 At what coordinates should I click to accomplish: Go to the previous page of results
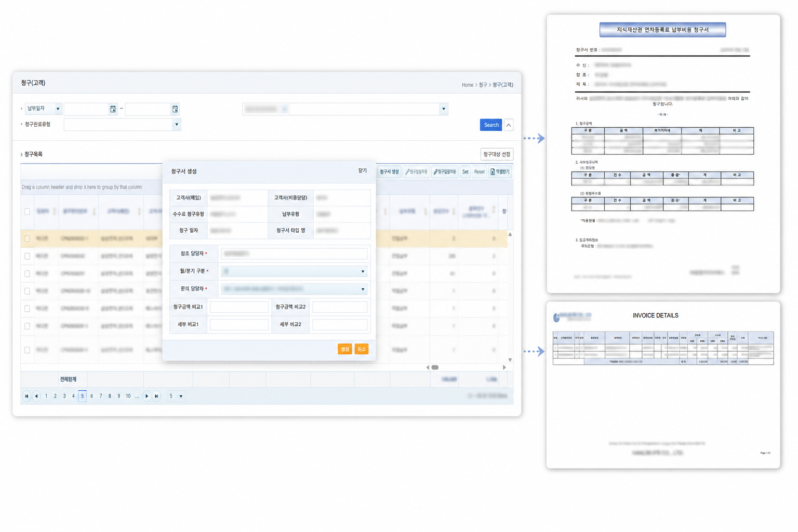(36, 396)
